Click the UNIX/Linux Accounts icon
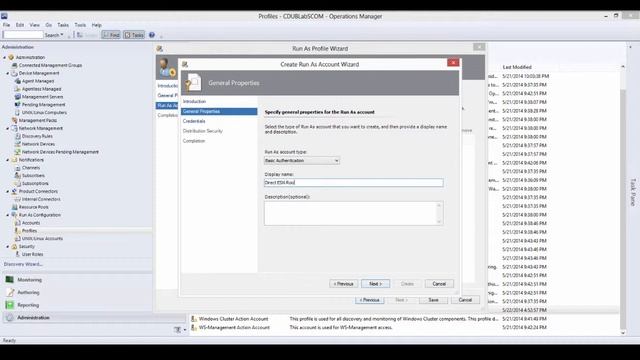Image resolution: width=640 pixels, height=360 pixels. [x=18, y=238]
